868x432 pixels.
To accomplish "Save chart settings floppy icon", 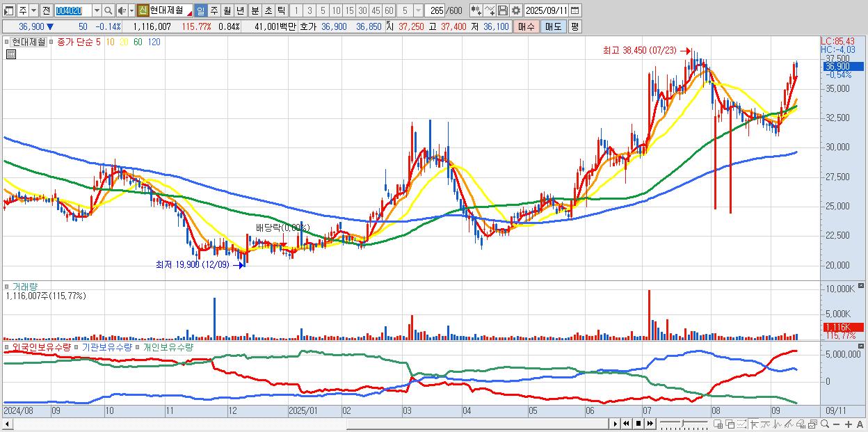I will coord(503,10).
